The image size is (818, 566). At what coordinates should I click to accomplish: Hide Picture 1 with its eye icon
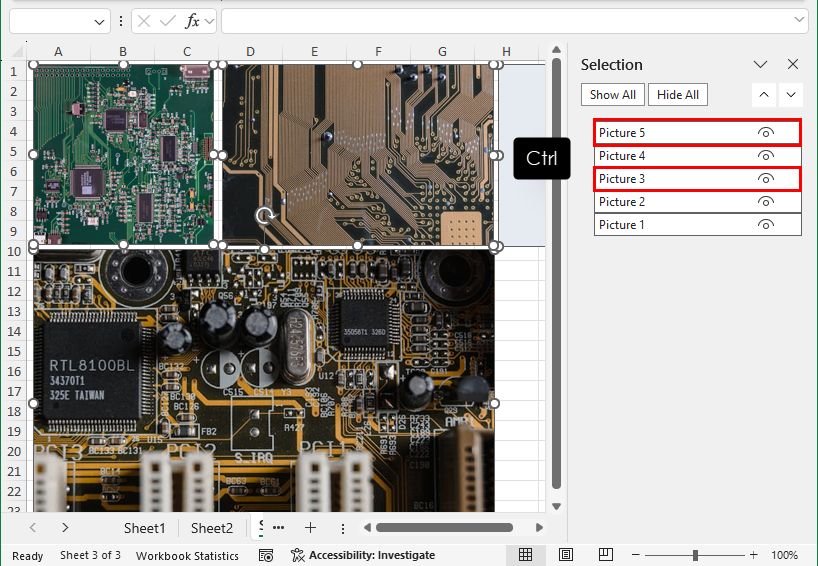(765, 224)
